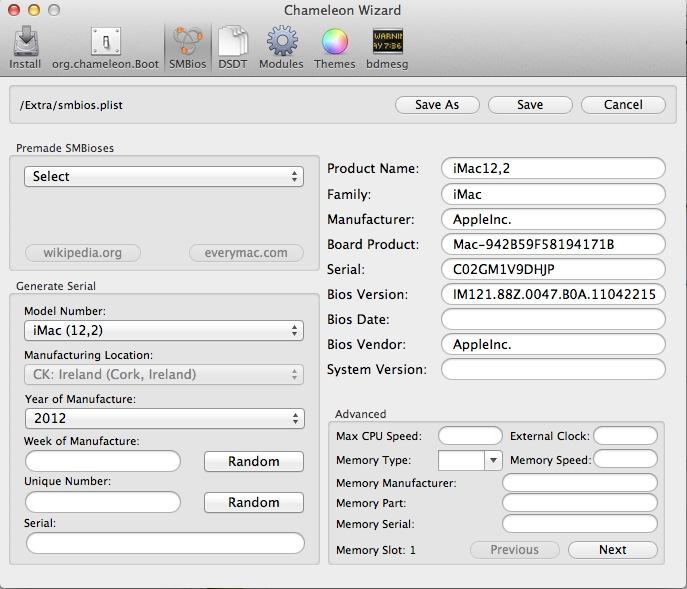Expand the Year of Manufacture 2012 dropdown
The image size is (687, 589).
[x=165, y=418]
